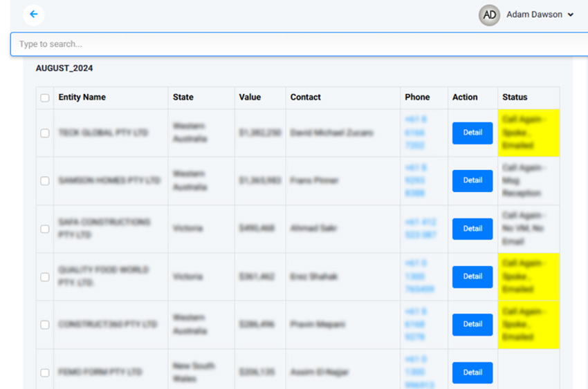Open Detail for the last visible row
The height and width of the screenshot is (389, 588).
click(x=472, y=372)
